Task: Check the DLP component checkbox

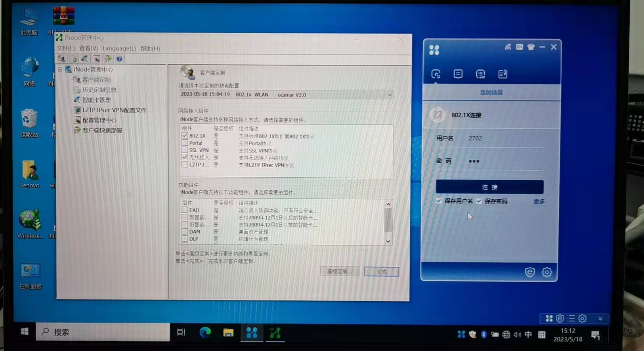Action: point(185,239)
